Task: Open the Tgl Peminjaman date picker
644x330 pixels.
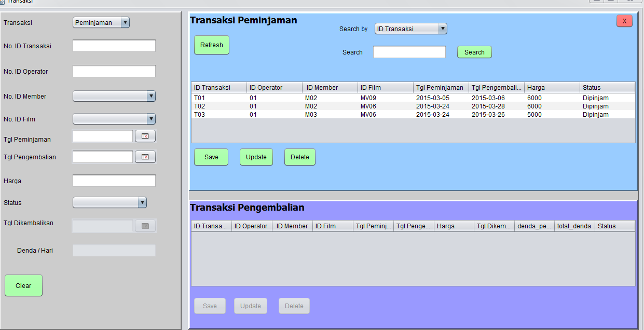Action: 145,135
